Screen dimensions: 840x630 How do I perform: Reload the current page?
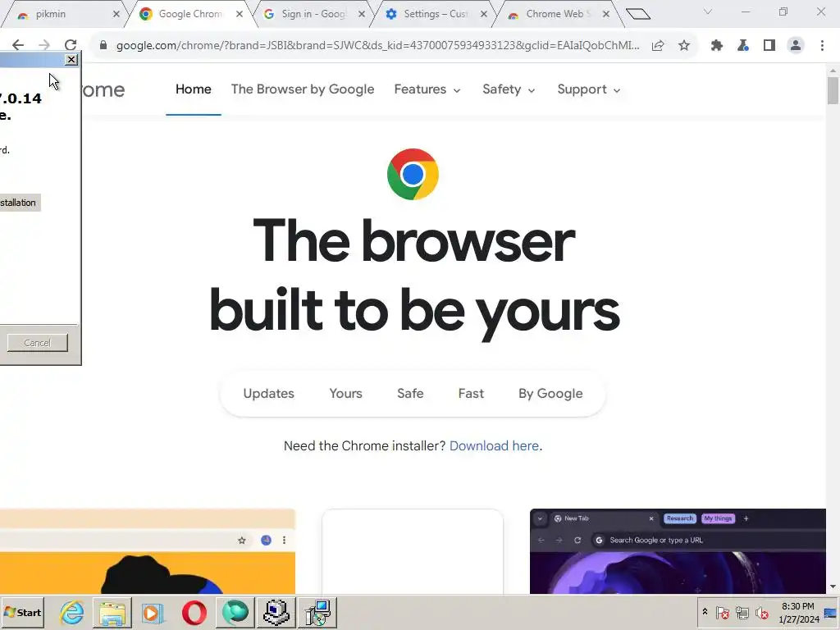coord(71,46)
